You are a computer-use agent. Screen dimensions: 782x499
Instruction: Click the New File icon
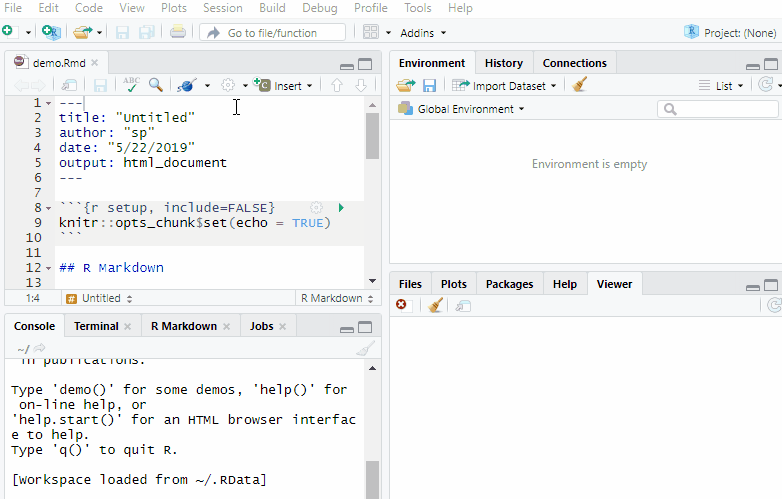coord(8,32)
